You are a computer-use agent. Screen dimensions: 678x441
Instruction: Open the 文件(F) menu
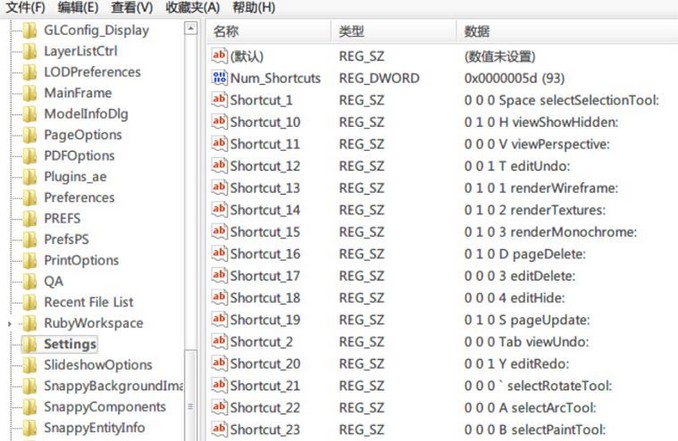click(25, 8)
